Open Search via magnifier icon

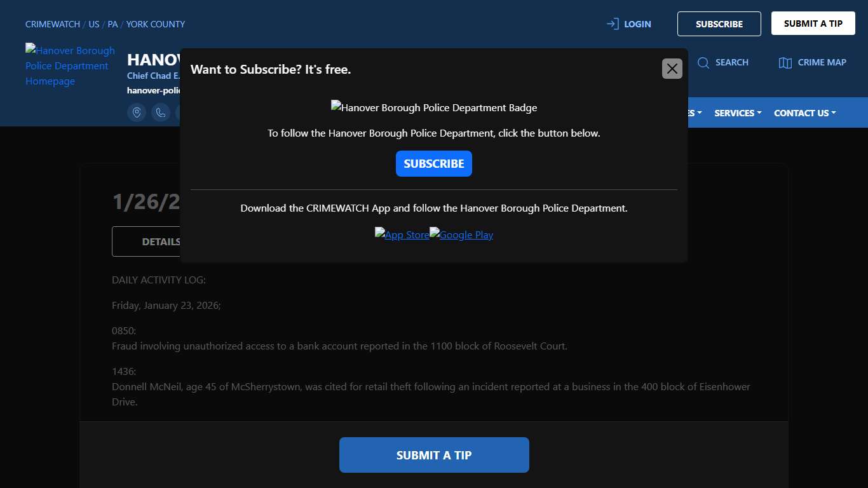(x=703, y=62)
